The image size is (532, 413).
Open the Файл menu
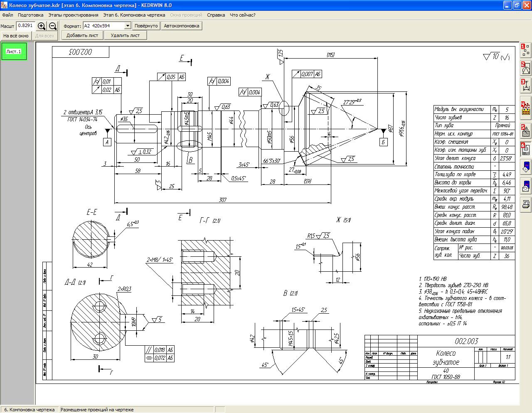pyautogui.click(x=7, y=15)
